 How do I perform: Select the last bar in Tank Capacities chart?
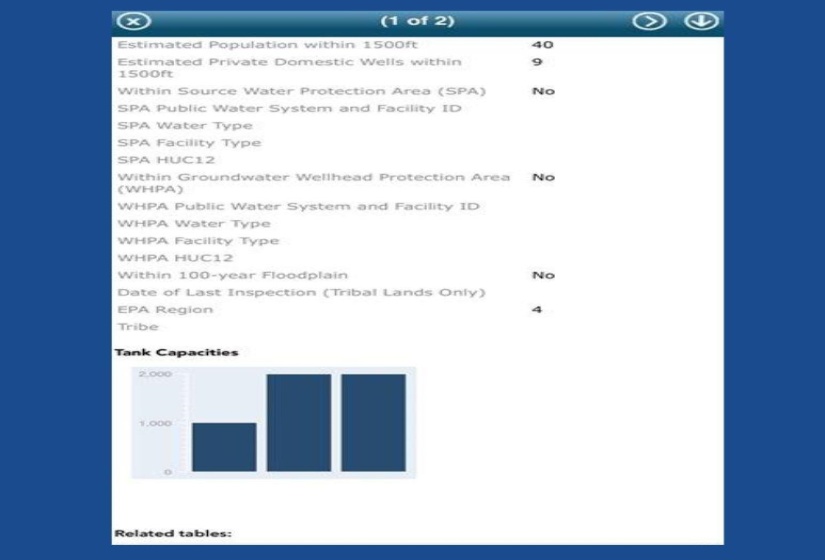(373, 422)
